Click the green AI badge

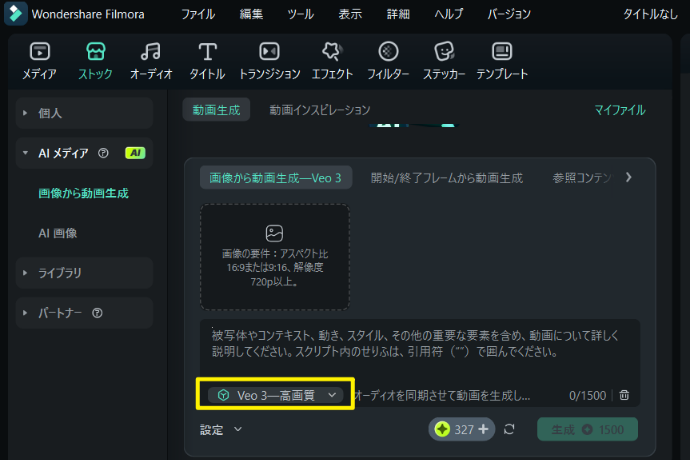coord(135,153)
